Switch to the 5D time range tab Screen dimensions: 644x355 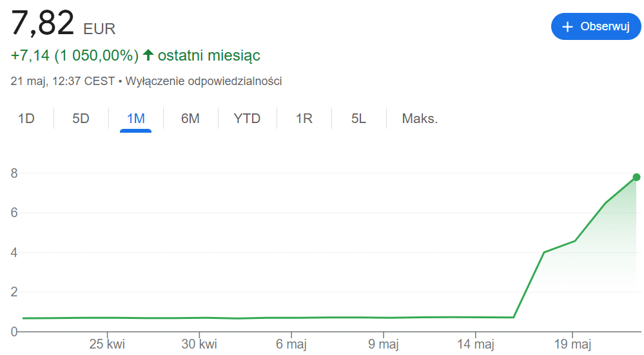(81, 119)
